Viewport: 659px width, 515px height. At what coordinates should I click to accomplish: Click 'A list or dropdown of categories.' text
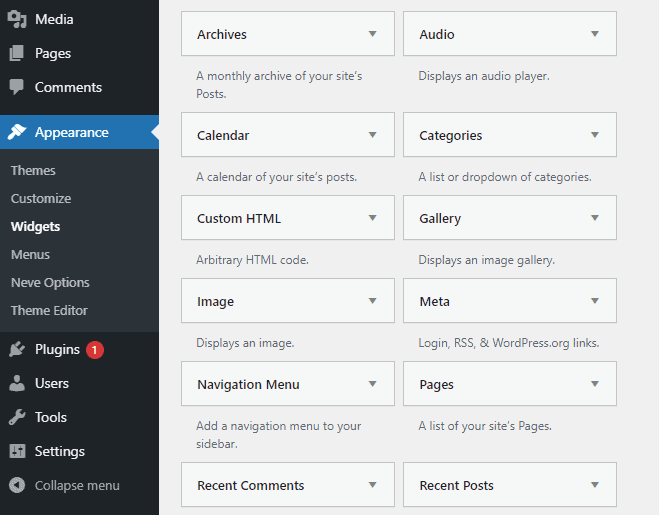pos(505,177)
